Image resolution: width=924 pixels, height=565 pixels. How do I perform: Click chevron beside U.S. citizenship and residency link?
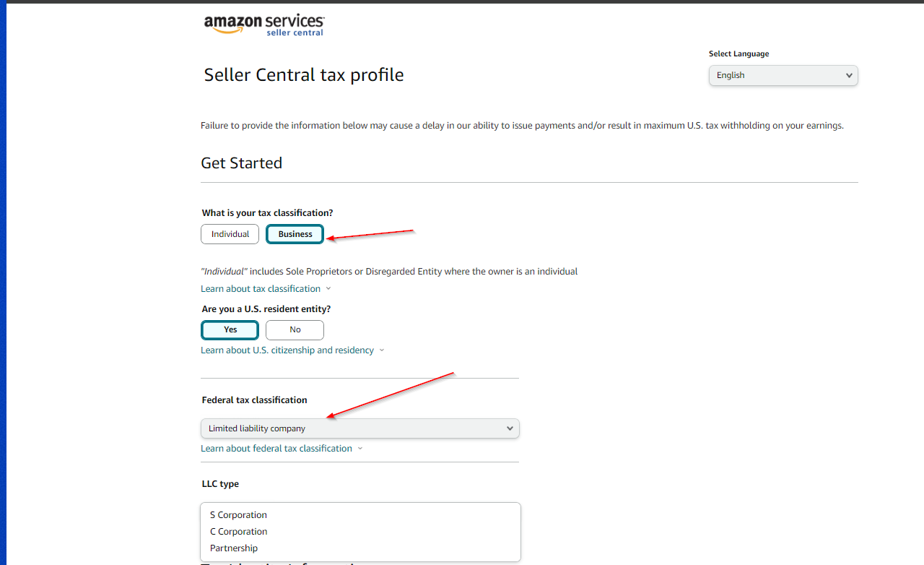coord(382,350)
